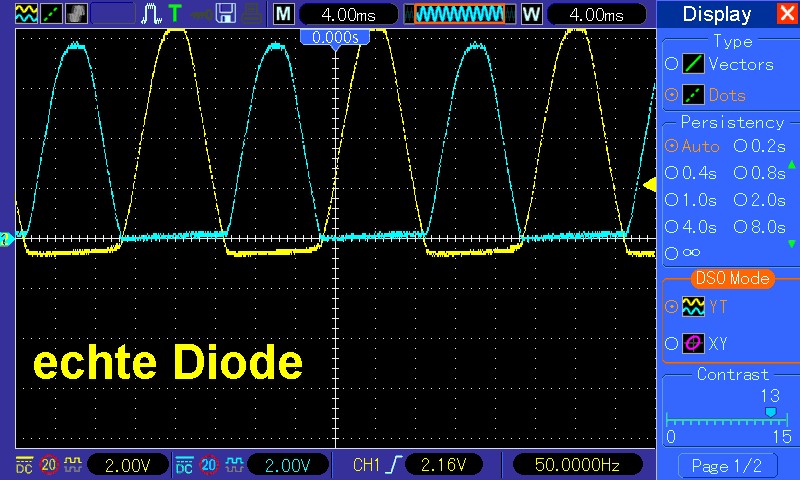800x480 pixels.
Task: Click the pulse waveform icon in top toolbar
Action: tap(150, 14)
